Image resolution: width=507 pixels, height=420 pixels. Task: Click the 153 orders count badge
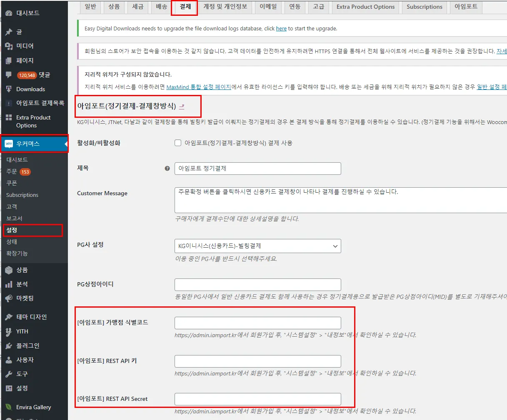point(25,172)
